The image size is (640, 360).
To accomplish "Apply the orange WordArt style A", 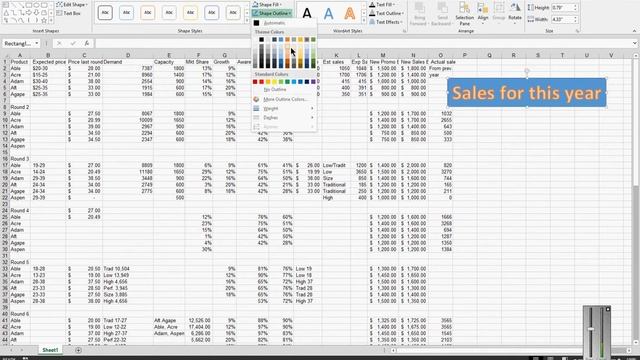I will coord(349,13).
